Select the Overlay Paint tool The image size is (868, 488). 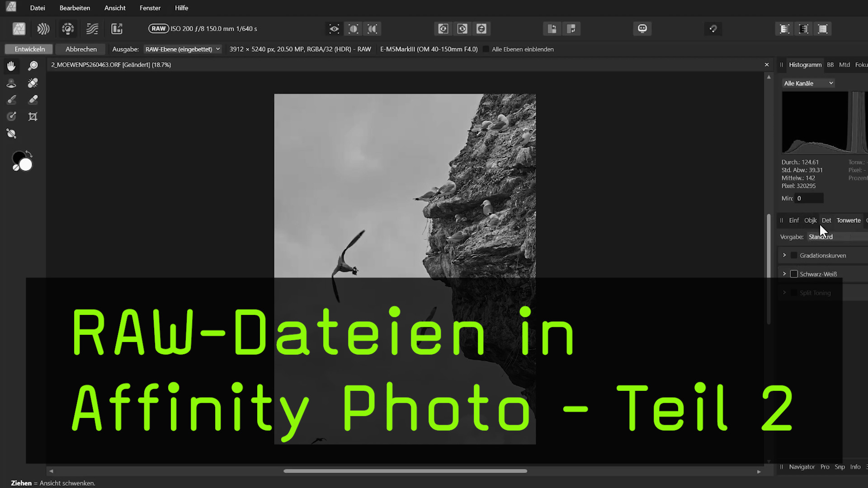pos(11,99)
